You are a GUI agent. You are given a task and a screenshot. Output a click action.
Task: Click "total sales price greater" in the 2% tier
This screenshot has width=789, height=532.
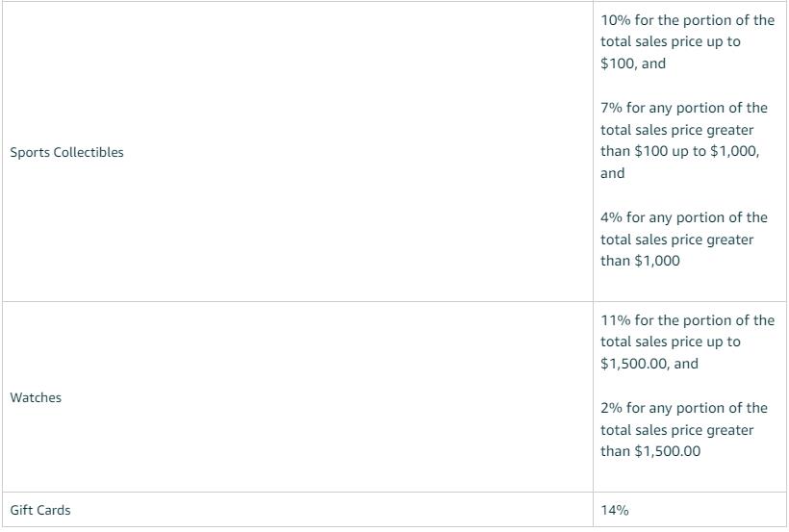click(x=677, y=430)
